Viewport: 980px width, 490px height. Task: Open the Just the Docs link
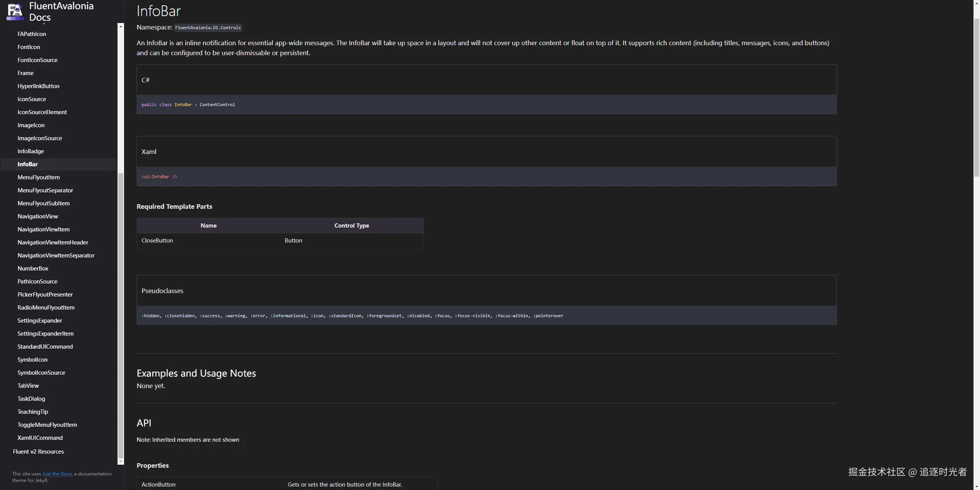(x=57, y=474)
